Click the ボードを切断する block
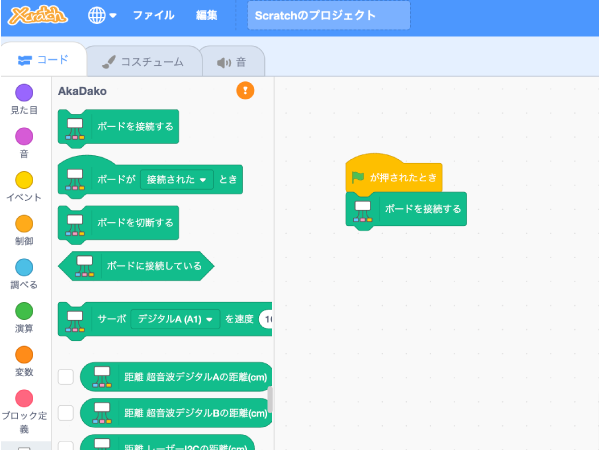This screenshot has width=600, height=450. (134, 223)
